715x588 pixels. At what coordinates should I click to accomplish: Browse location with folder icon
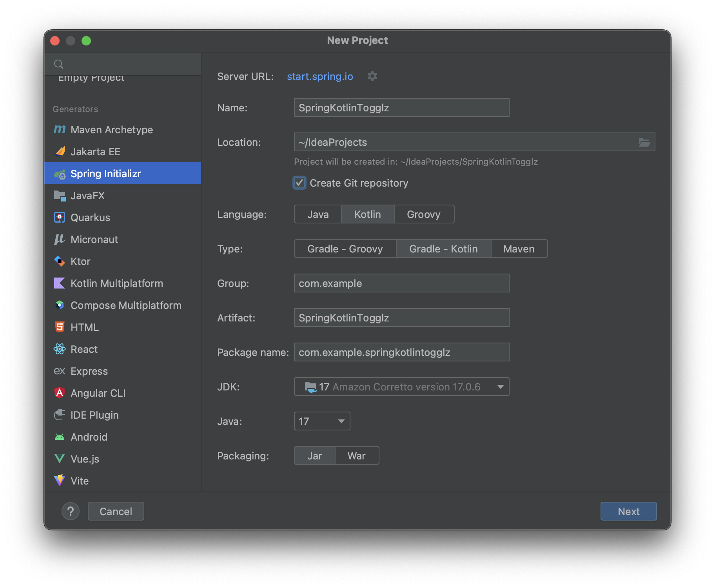[644, 142]
